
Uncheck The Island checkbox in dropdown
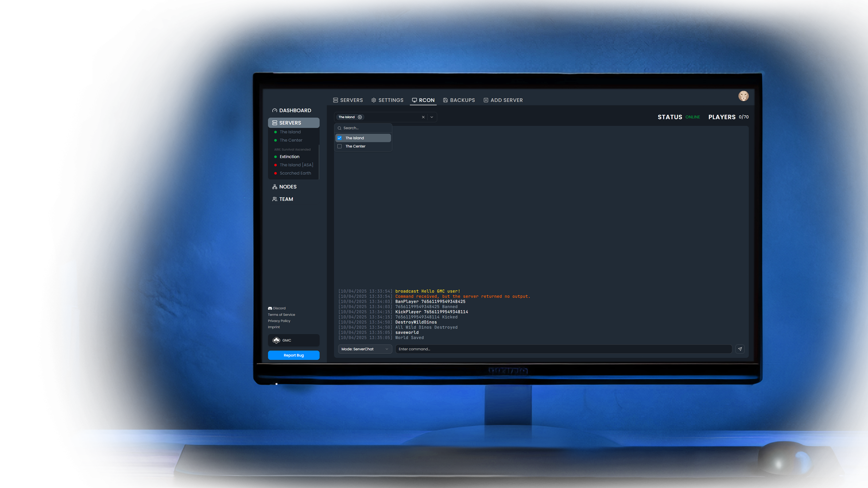click(340, 138)
